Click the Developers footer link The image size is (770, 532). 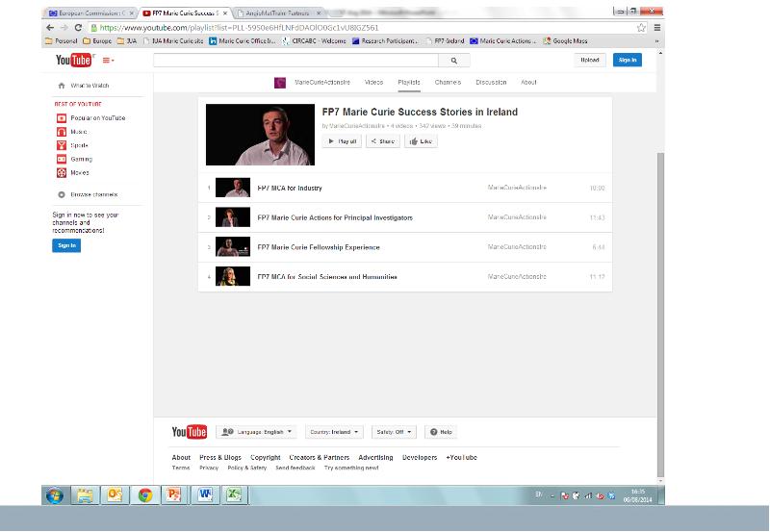pyautogui.click(x=420, y=457)
